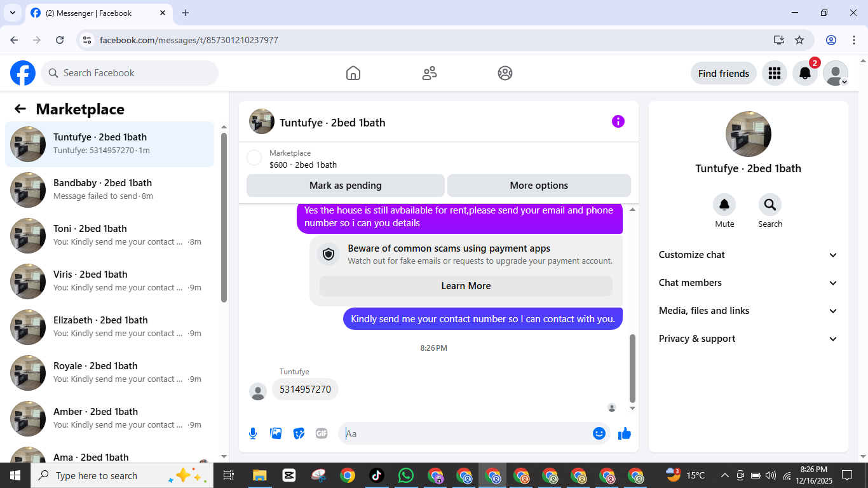Screen dimensions: 868x488
Task: Select the Tuntufye conversation in the sidebar list
Action: (110, 144)
